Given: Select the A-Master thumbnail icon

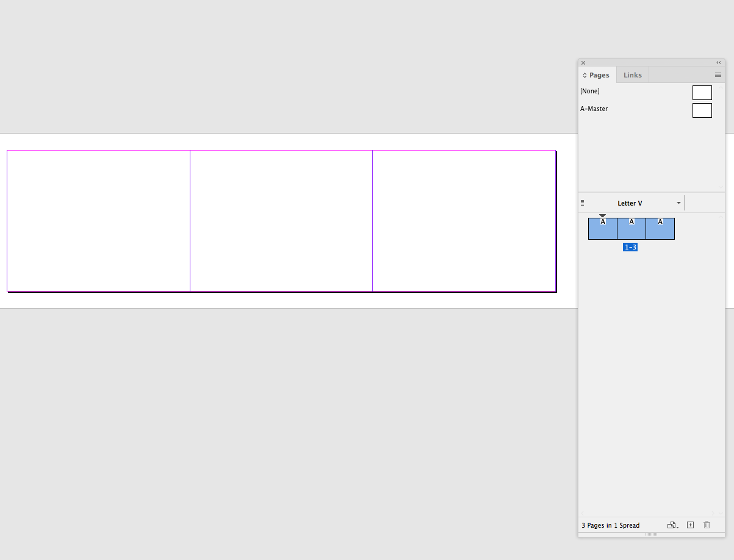Looking at the screenshot, I should click(x=702, y=110).
